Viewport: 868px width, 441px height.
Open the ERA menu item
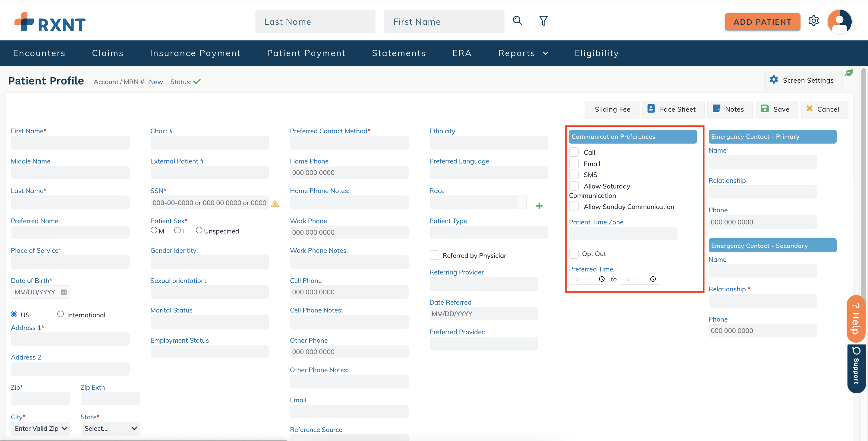[x=462, y=53]
